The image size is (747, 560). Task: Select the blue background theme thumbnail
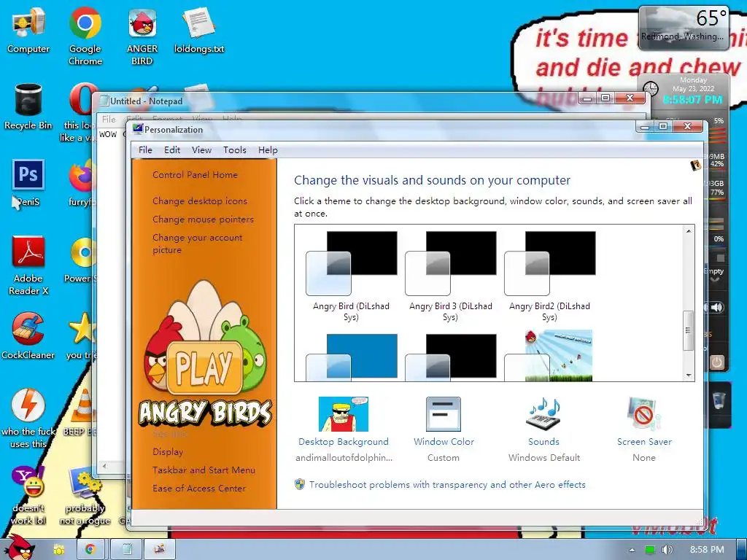coord(352,357)
